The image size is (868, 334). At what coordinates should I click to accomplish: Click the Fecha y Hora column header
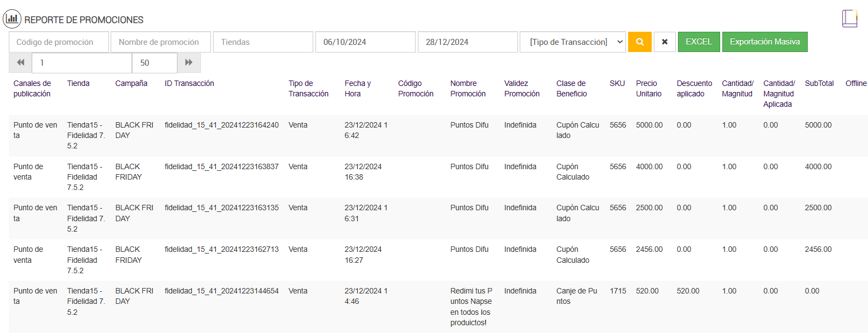pos(358,89)
